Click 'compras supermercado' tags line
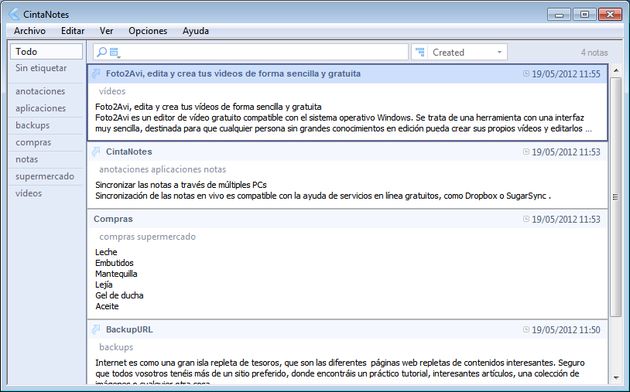Screen dimensions: 630x392 point(147,237)
